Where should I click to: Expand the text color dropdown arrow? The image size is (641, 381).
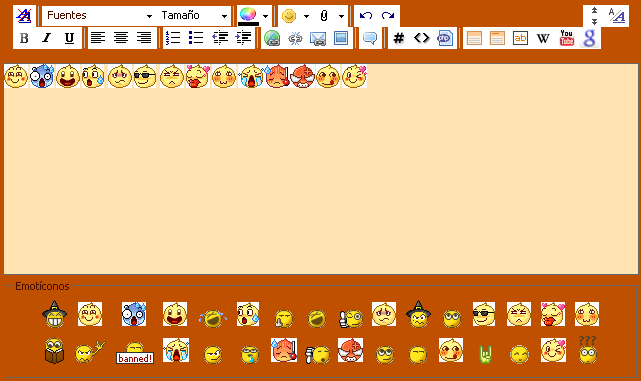tap(266, 16)
